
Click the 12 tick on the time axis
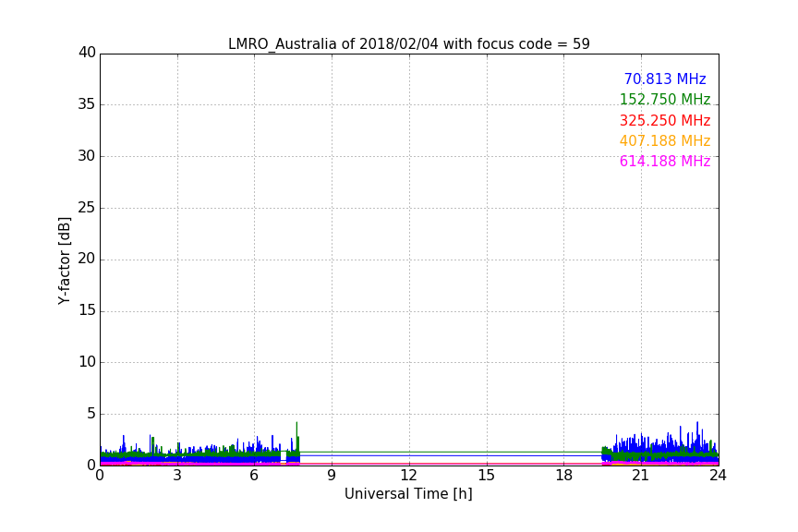click(409, 476)
